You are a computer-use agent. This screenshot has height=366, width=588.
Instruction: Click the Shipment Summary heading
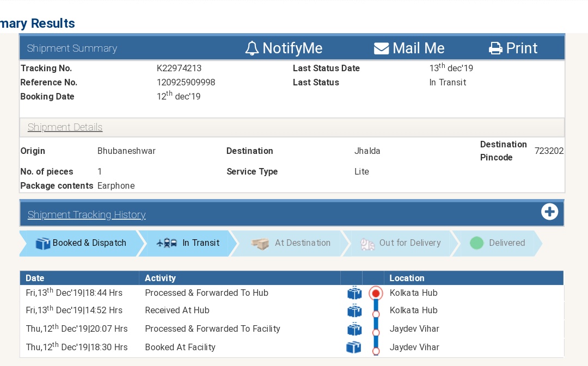tap(72, 48)
